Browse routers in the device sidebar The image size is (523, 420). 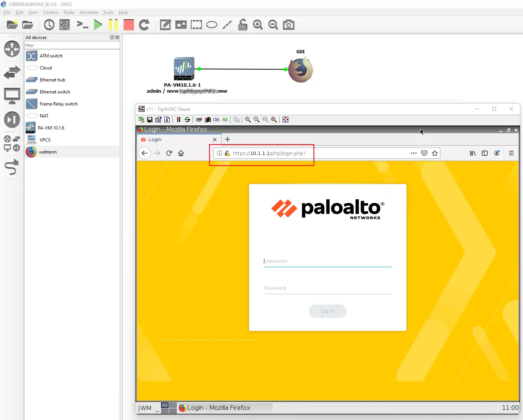click(12, 49)
